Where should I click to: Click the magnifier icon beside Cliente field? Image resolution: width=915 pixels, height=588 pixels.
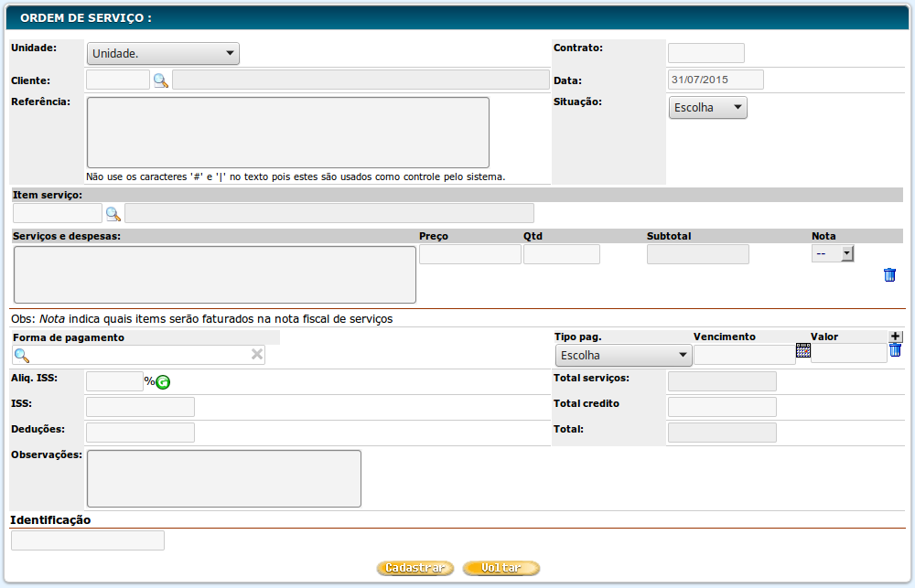click(x=161, y=80)
